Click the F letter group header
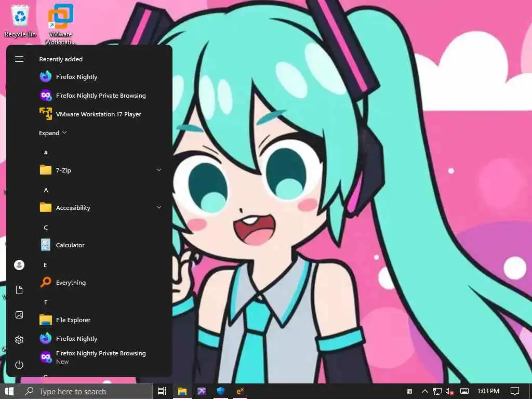532x399 pixels. coord(46,302)
